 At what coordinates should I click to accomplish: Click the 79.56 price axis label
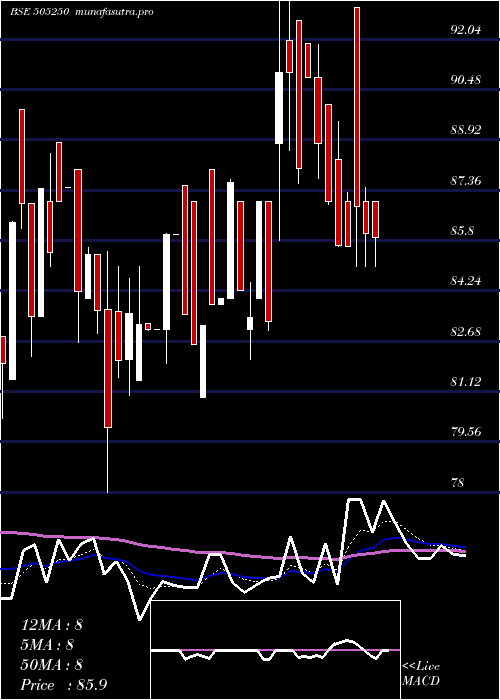(x=467, y=432)
